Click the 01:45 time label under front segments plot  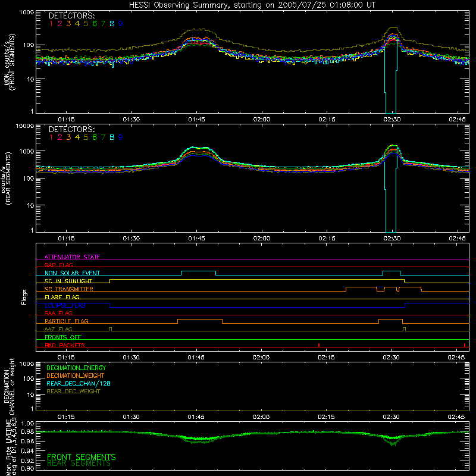point(196,120)
